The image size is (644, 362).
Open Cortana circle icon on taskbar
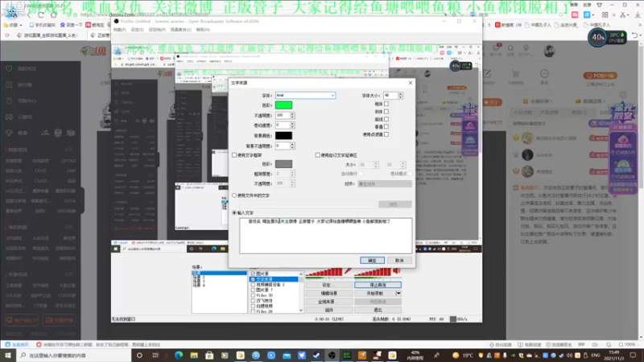pyautogui.click(x=139, y=356)
